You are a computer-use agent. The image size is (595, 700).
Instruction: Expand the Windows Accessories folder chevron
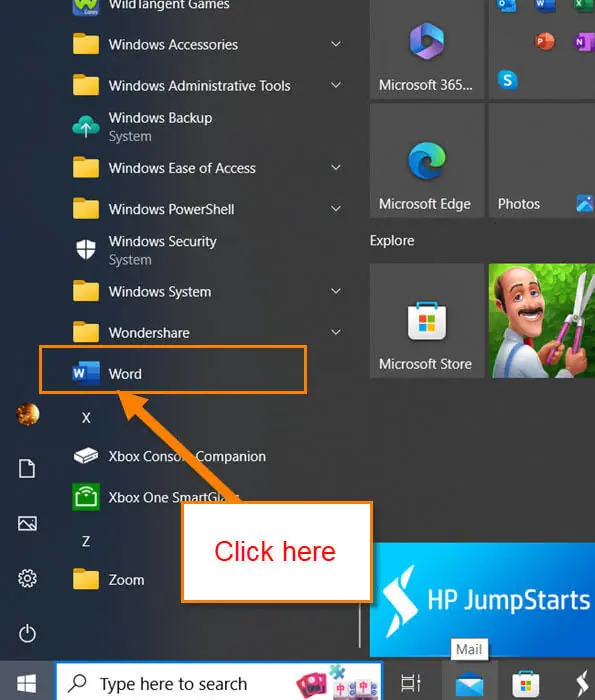pos(336,44)
